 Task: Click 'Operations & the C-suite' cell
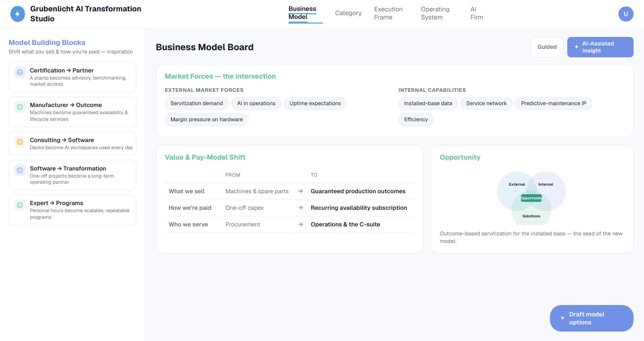(x=345, y=224)
